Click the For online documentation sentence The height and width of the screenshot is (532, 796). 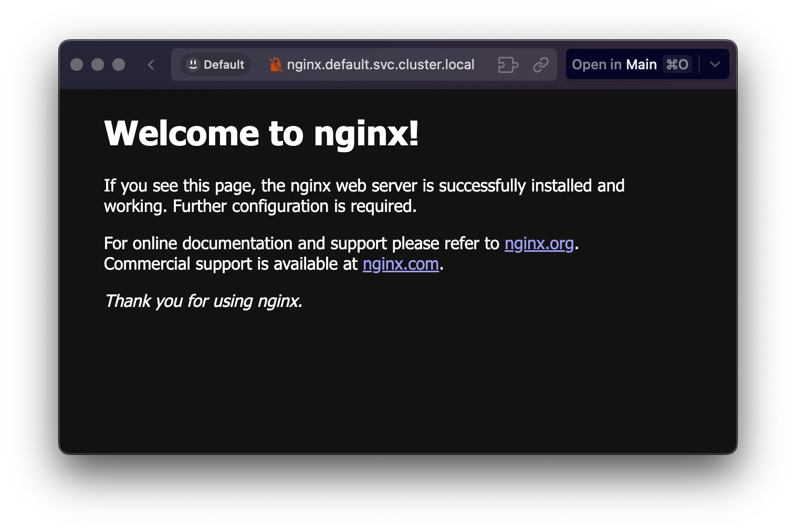301,243
